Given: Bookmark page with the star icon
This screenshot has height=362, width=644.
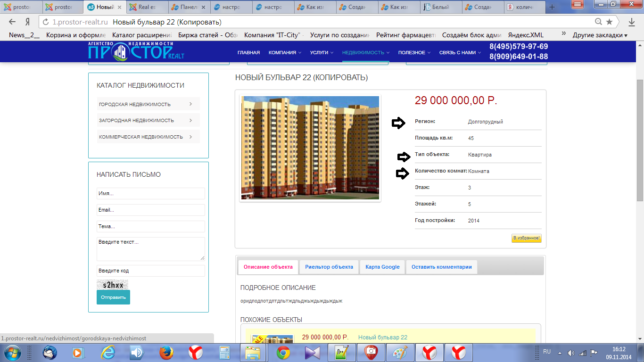Looking at the screenshot, I should tap(609, 22).
